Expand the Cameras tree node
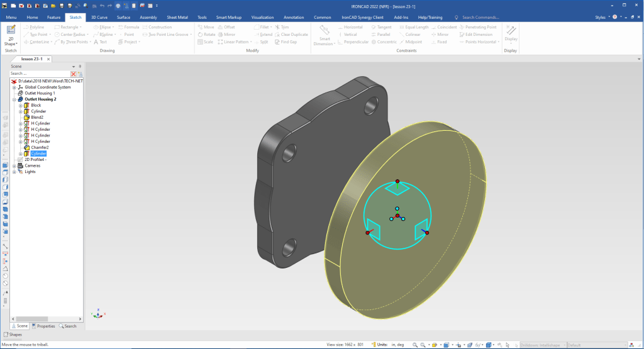 tap(14, 165)
